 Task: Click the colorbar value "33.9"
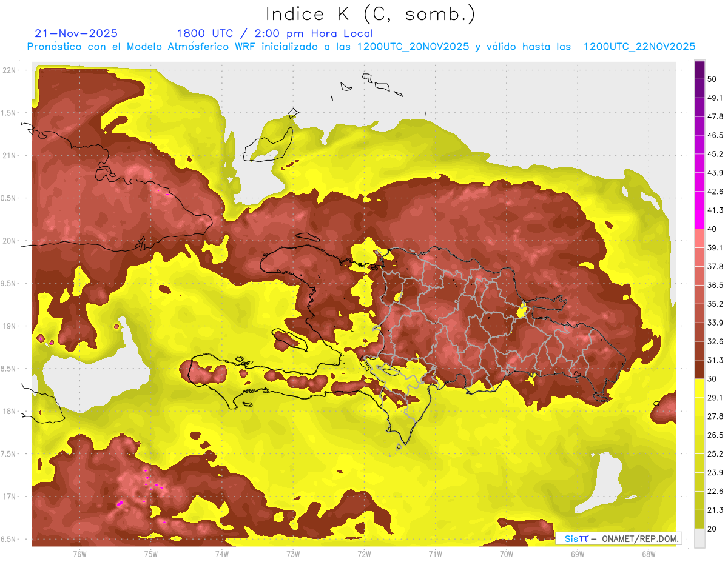pyautogui.click(x=715, y=323)
